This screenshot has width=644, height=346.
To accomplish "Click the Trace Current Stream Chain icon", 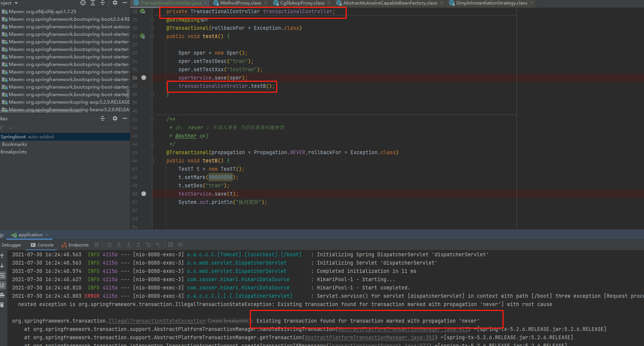I will [180, 245].
